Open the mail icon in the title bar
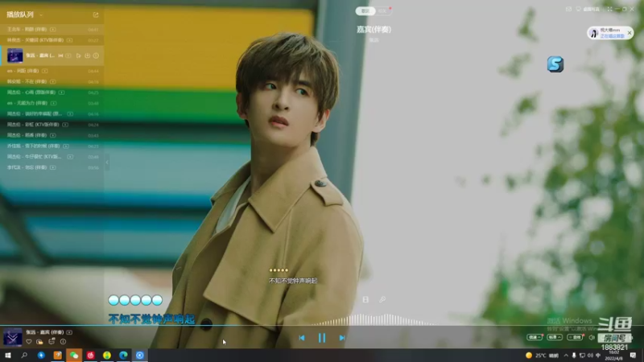The image size is (644, 362). point(568,9)
